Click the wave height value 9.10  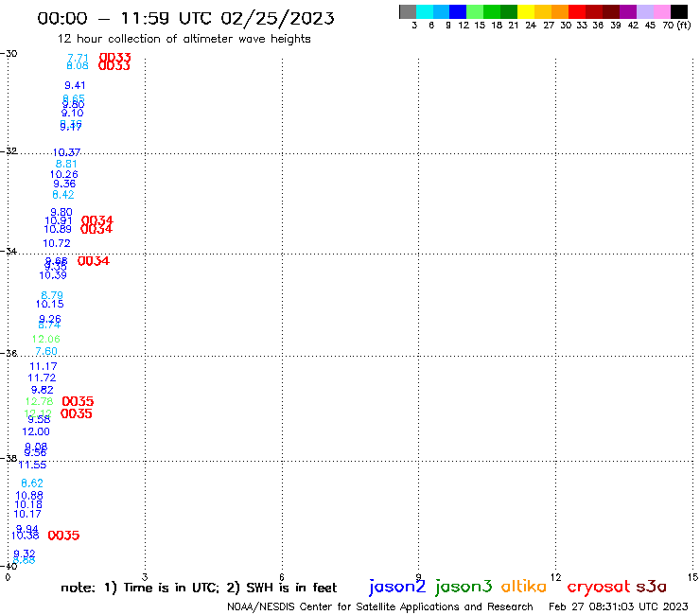72,113
